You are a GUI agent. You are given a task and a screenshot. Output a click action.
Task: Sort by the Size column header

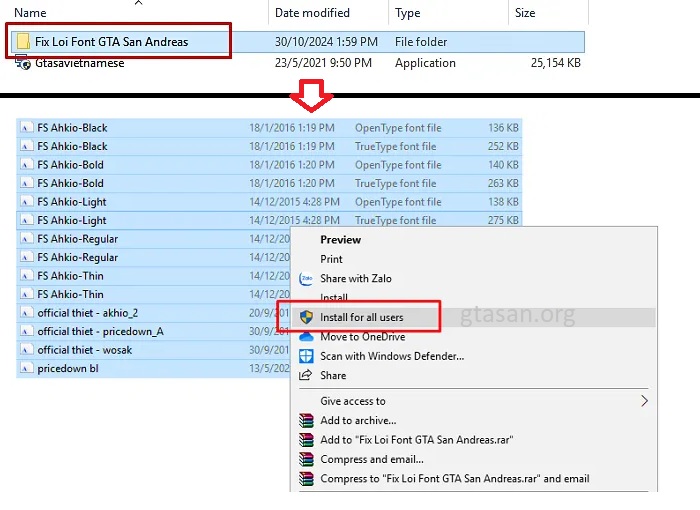click(x=525, y=13)
